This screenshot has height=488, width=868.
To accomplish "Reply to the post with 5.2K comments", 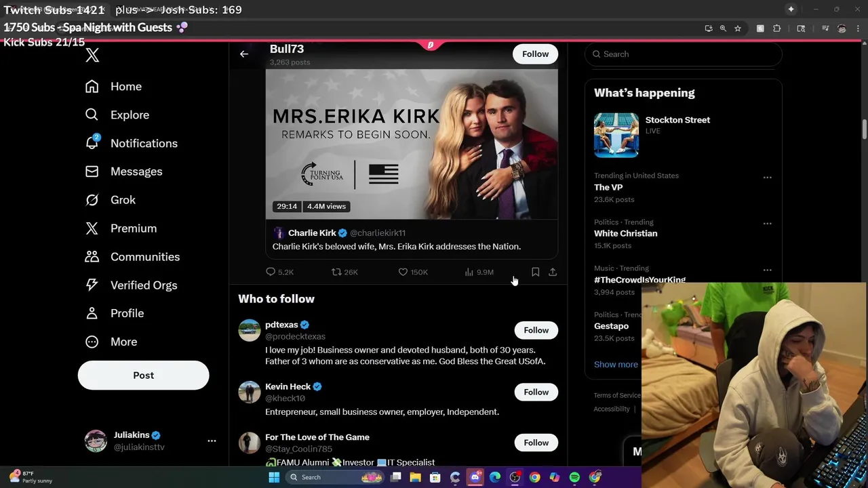I will 280,272.
